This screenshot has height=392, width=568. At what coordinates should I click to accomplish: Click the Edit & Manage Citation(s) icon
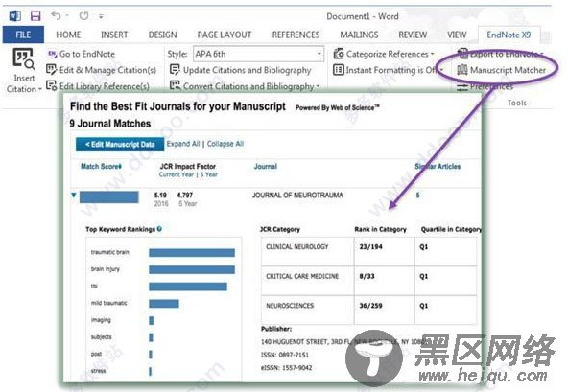pyautogui.click(x=52, y=70)
